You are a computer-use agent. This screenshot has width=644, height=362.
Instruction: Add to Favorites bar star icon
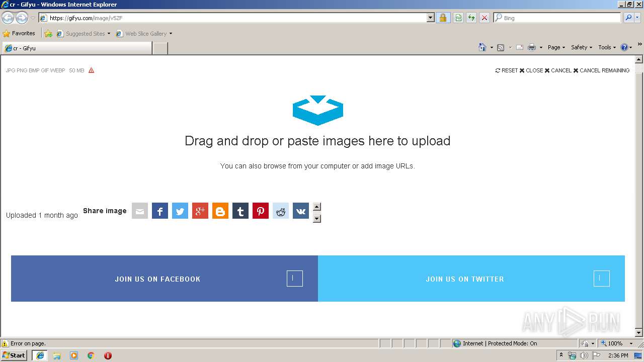[x=48, y=34]
